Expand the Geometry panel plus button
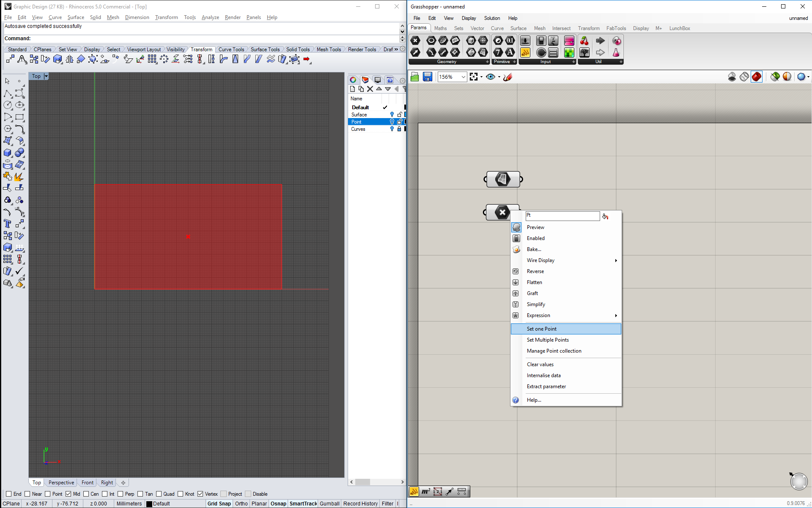The height and width of the screenshot is (508, 812). [x=487, y=62]
